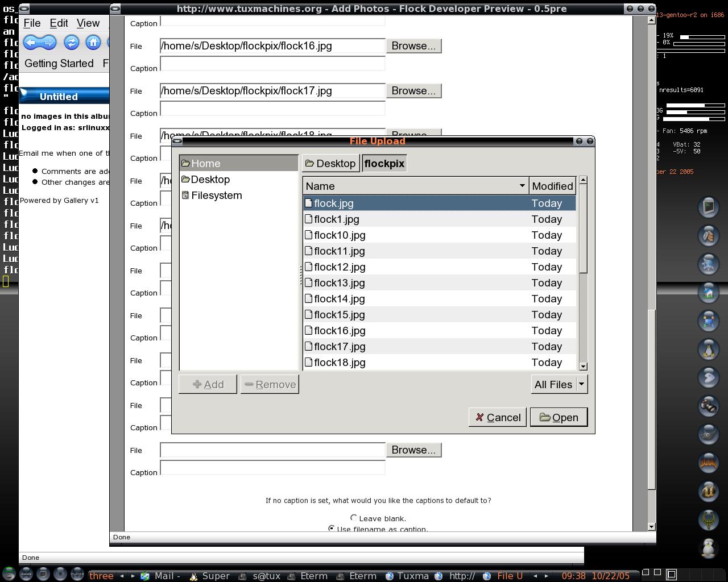Click the Forward arrow in Flock toolbar

(x=48, y=43)
